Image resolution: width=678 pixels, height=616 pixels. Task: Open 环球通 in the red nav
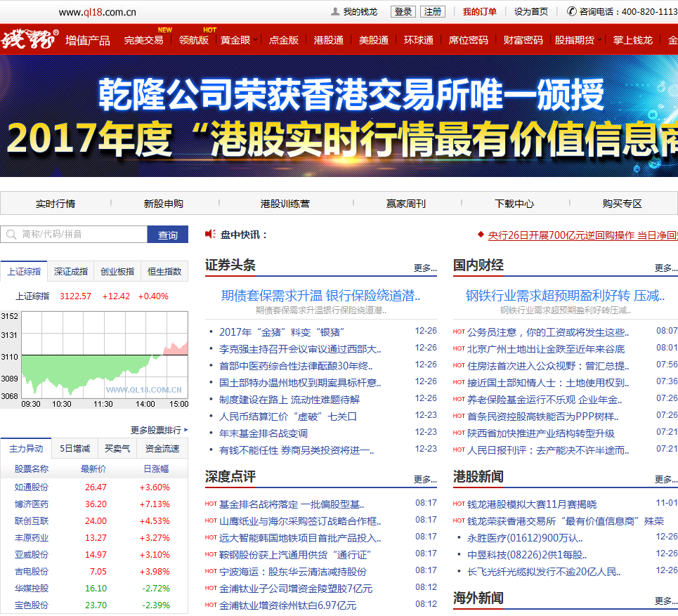[x=419, y=40]
